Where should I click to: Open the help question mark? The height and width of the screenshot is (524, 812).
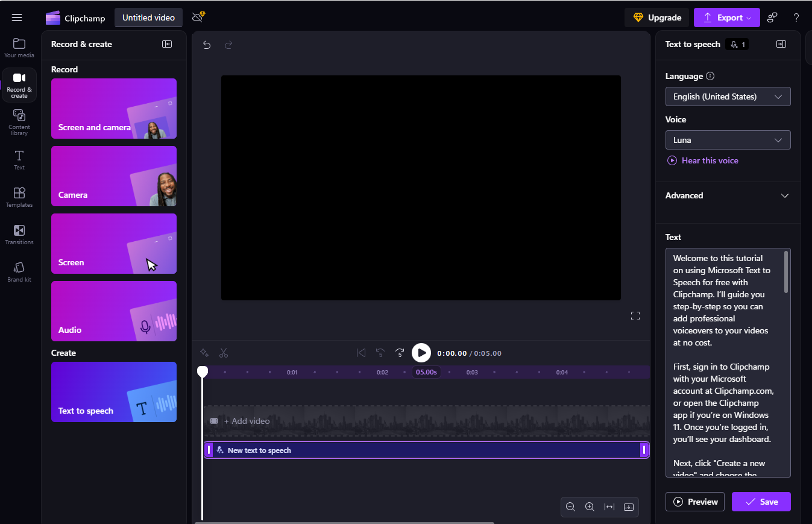pos(796,17)
